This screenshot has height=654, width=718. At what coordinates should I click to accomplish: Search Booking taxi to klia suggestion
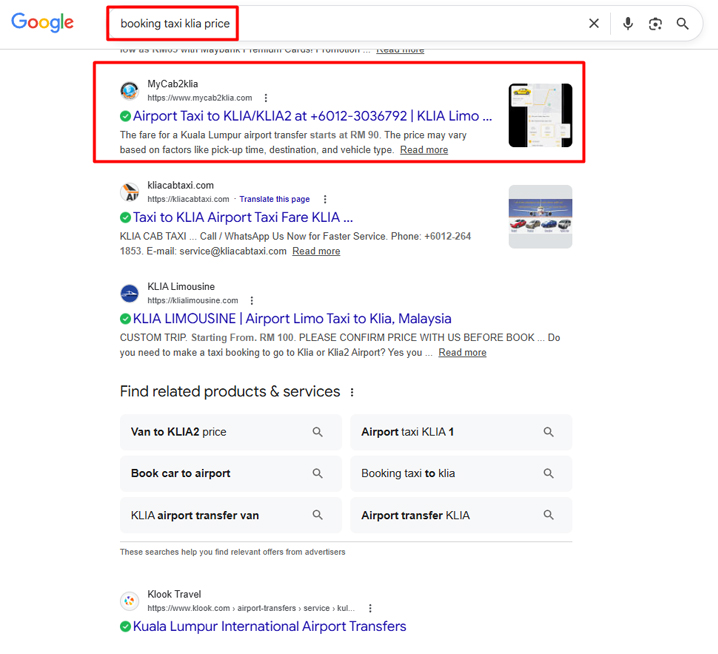click(461, 474)
